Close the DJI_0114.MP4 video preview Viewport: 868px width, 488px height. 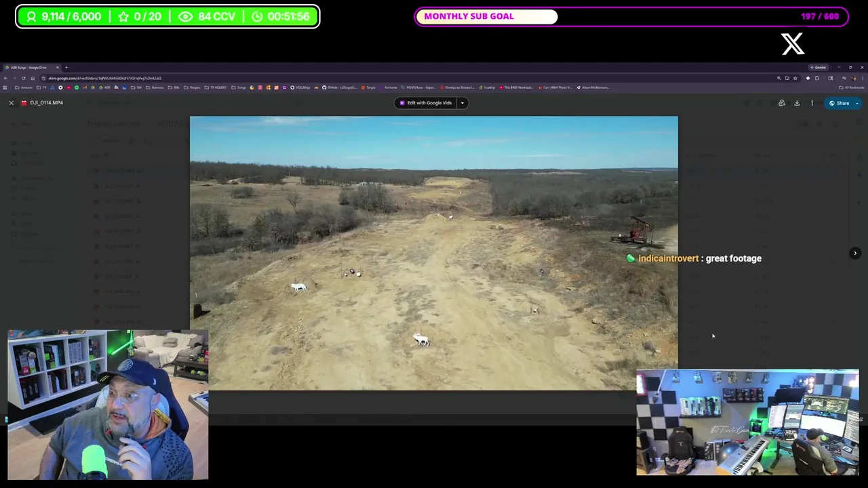click(11, 102)
